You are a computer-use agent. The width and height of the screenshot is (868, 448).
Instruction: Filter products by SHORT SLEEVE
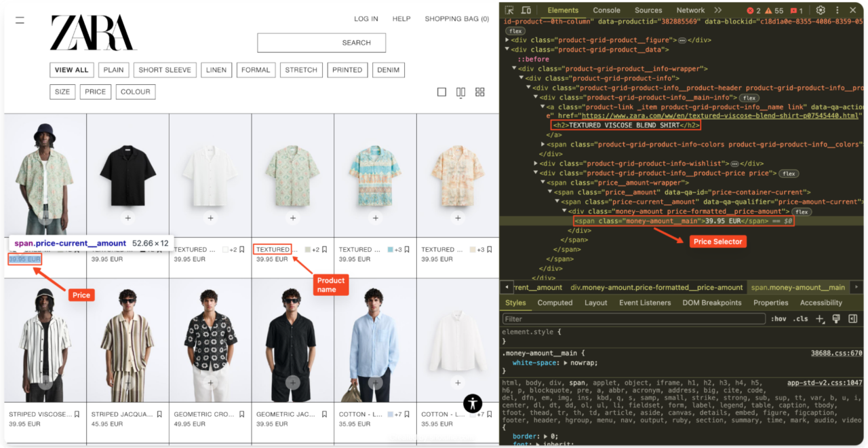tap(165, 70)
